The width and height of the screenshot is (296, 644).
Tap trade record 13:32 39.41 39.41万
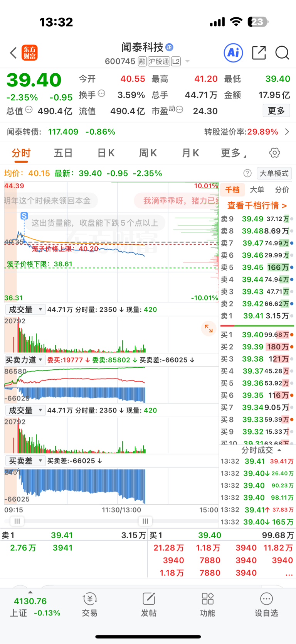click(x=257, y=461)
